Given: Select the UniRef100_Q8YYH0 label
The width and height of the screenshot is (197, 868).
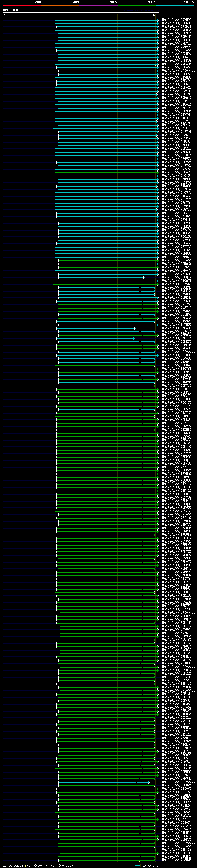Looking at the screenshot, I should coord(176,115).
